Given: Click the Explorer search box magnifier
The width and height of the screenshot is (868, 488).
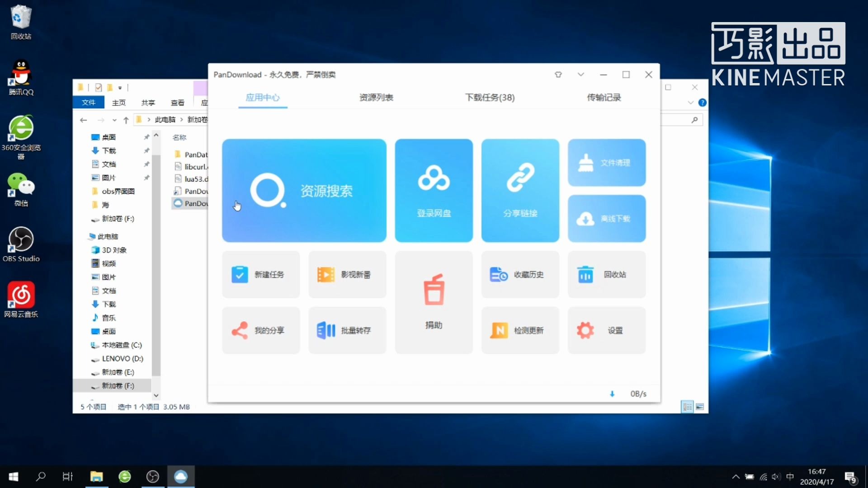Looking at the screenshot, I should [x=694, y=120].
